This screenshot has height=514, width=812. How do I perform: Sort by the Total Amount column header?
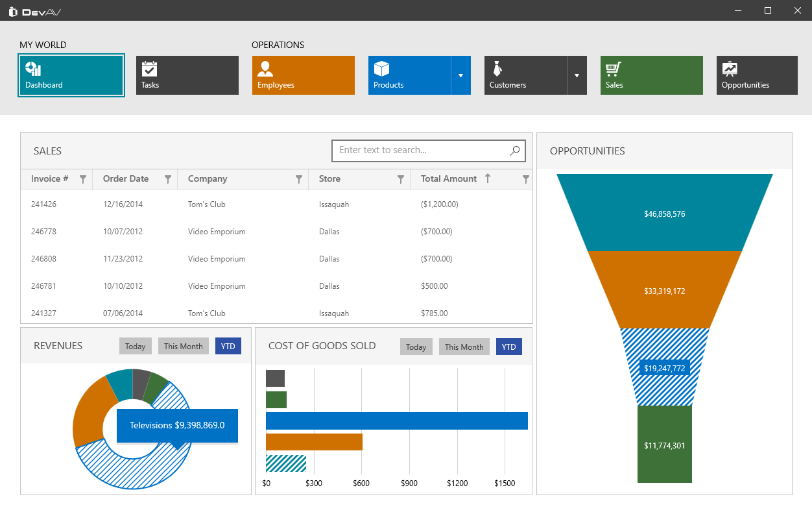coord(449,179)
